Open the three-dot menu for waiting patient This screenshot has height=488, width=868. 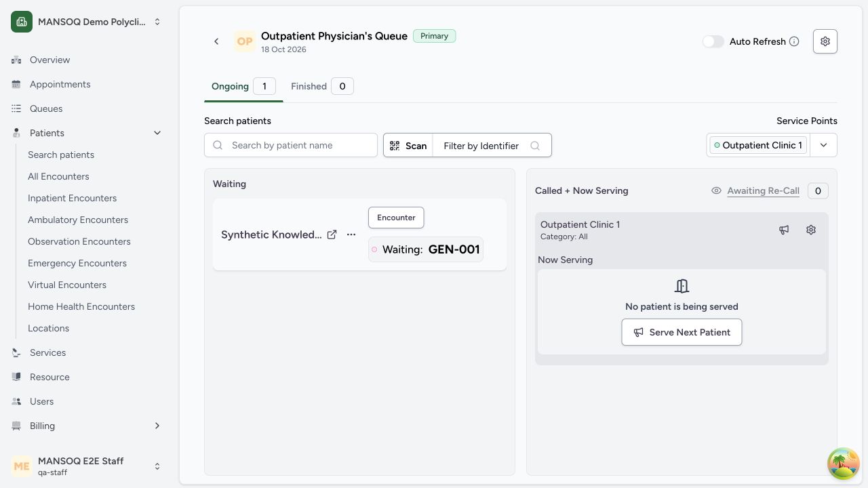(351, 235)
